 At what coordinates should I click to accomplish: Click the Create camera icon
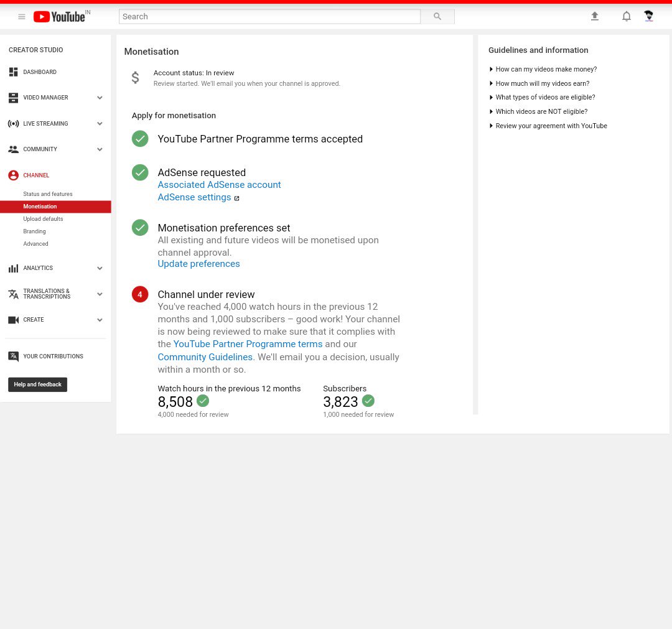(13, 320)
